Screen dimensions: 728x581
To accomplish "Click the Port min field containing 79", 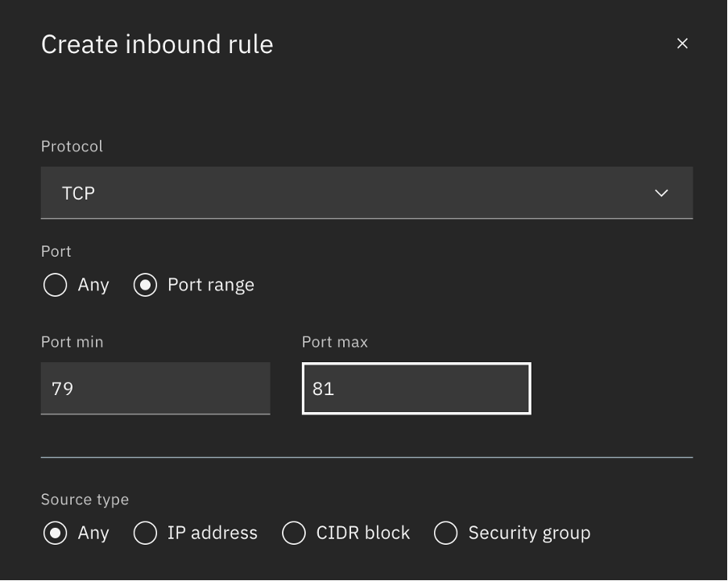I will pos(155,389).
